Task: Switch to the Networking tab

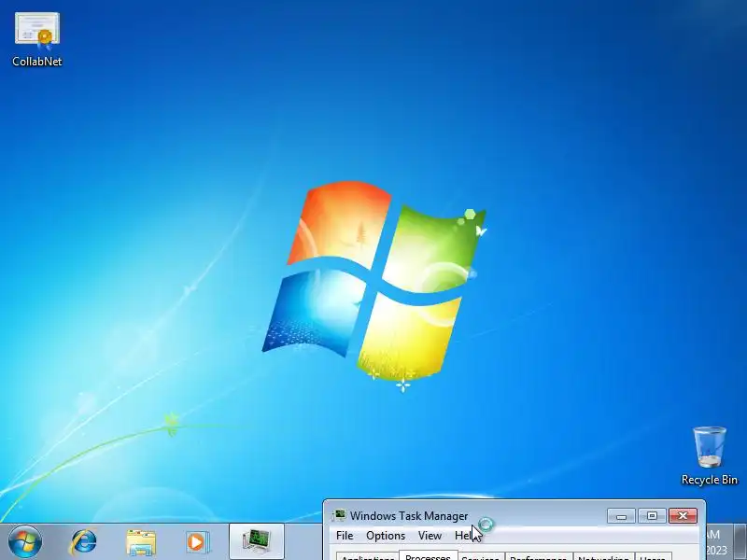Action: (603, 556)
